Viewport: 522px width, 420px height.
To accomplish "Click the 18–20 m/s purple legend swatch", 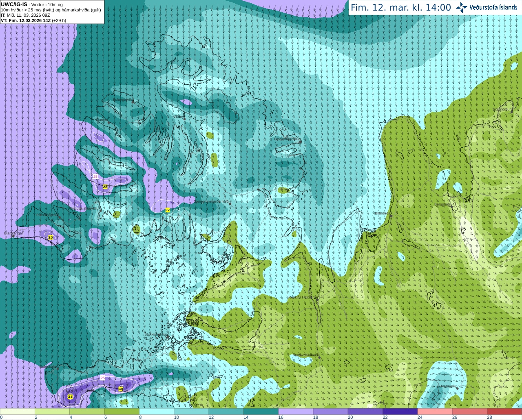I will click(330, 411).
